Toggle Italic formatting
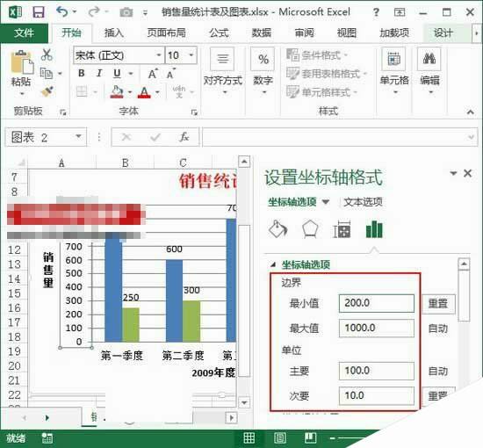The height and width of the screenshot is (448, 483). pos(99,74)
